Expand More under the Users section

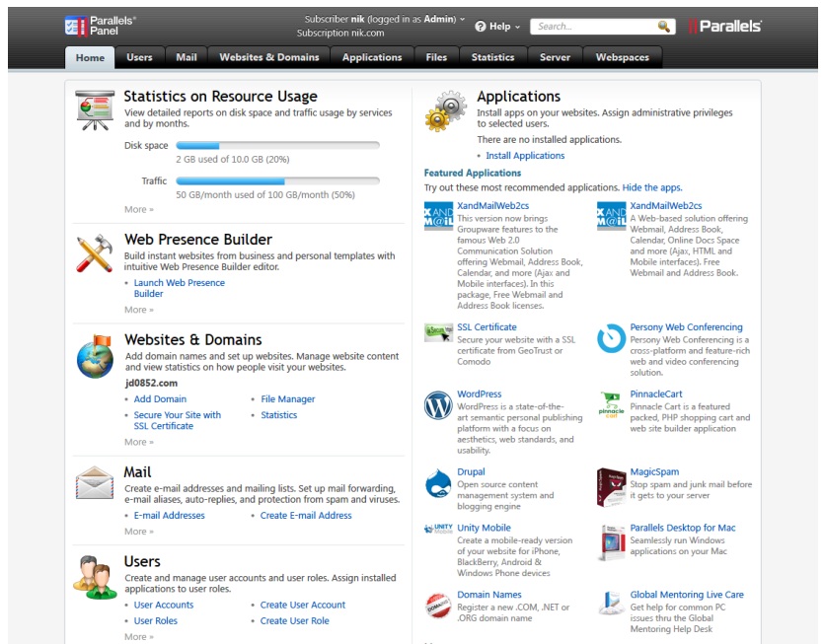coord(139,637)
